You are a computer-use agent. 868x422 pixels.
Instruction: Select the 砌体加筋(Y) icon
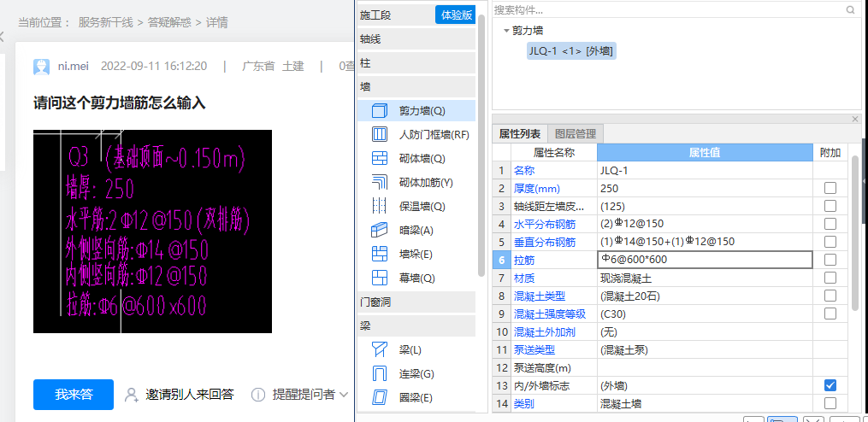tap(379, 182)
